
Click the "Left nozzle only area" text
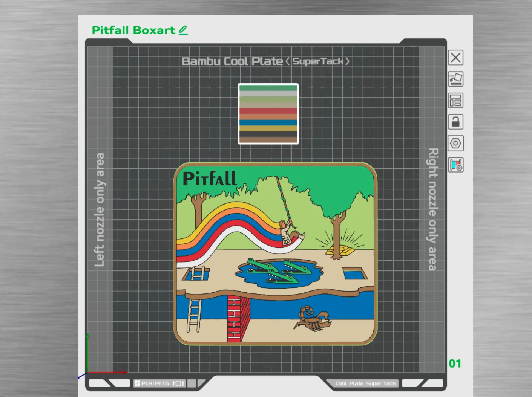pyautogui.click(x=100, y=210)
